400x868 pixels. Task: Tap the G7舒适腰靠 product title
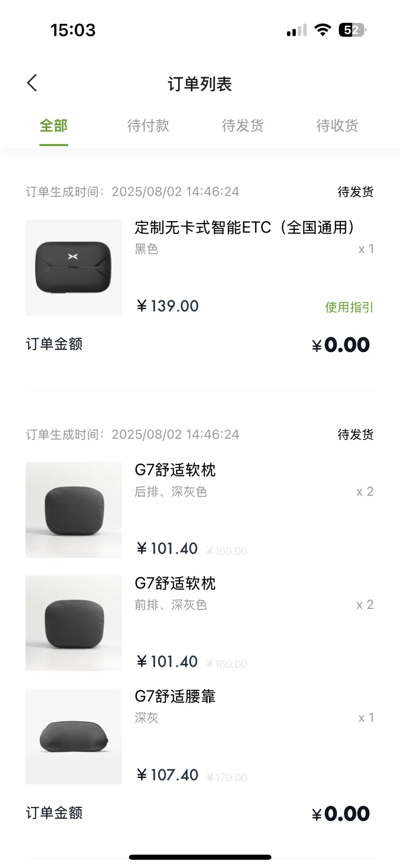coord(175,696)
